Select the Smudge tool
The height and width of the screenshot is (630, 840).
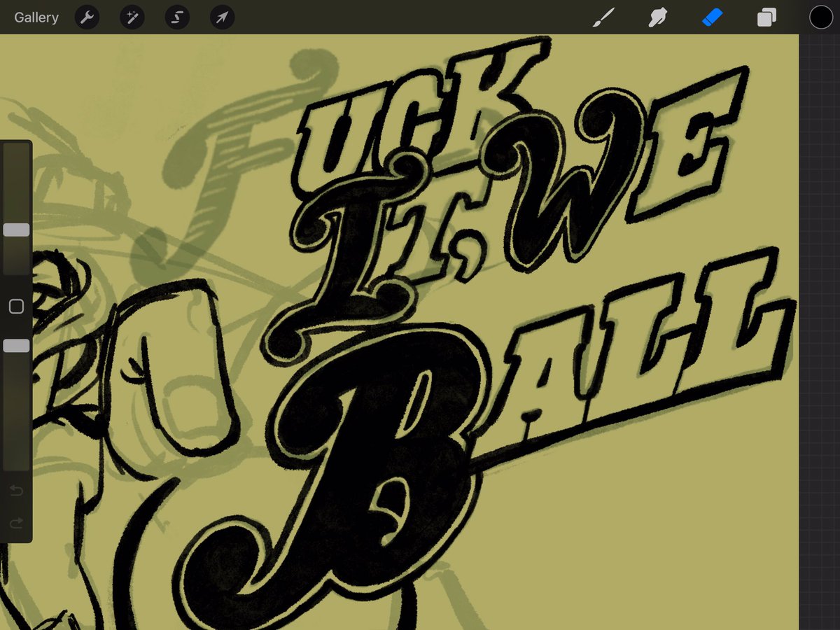[x=657, y=17]
